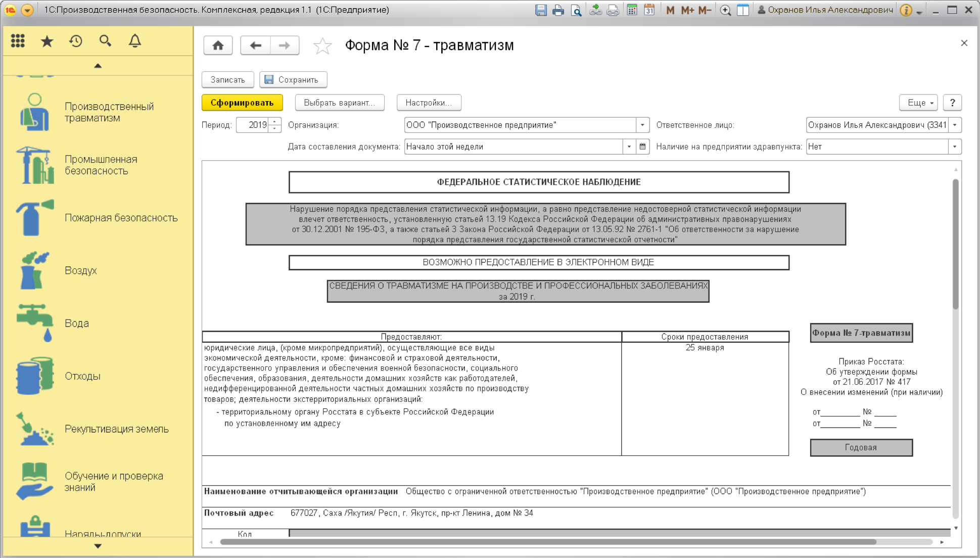Click the zoom magnifier icon in title bar

tap(725, 10)
